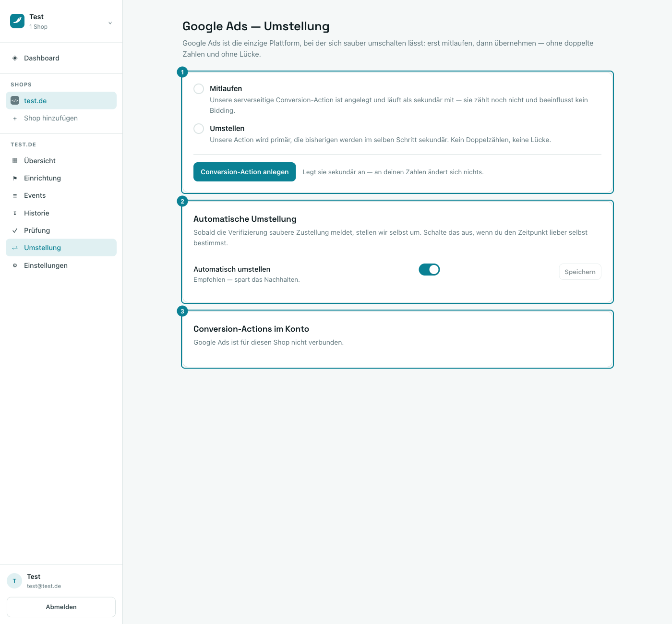Click the T user avatar

tap(14, 581)
